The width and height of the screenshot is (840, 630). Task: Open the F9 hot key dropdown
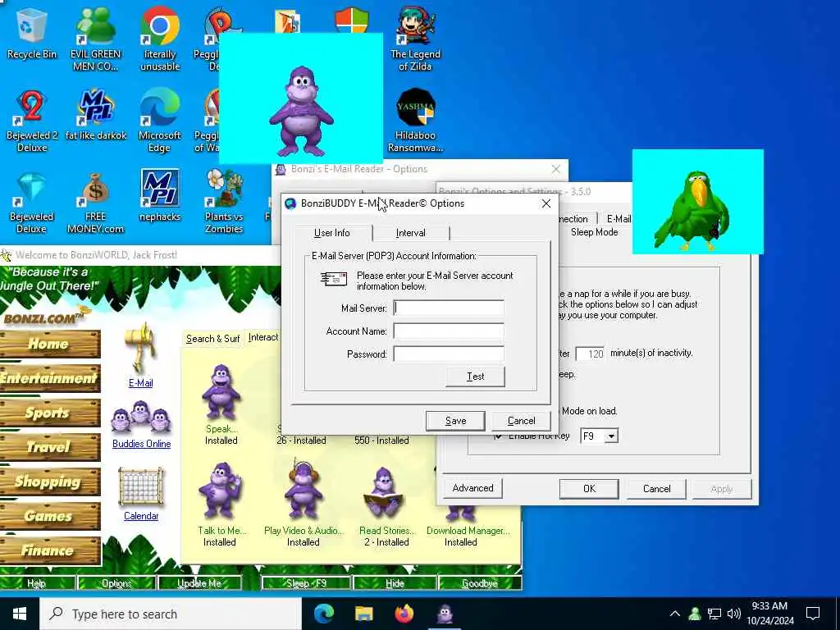(x=611, y=436)
